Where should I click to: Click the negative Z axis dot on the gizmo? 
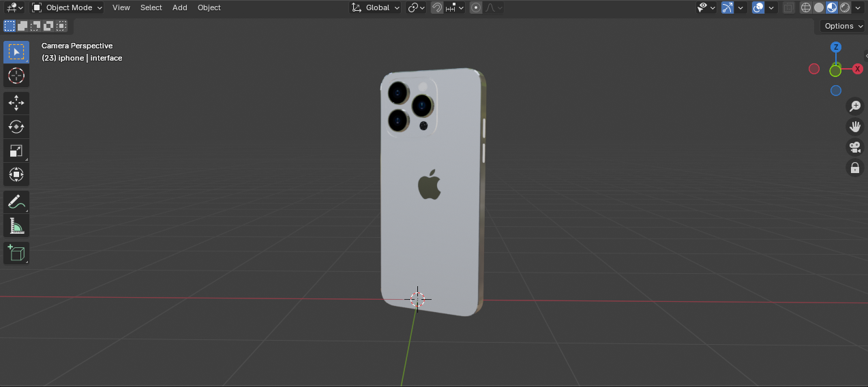pos(836,91)
